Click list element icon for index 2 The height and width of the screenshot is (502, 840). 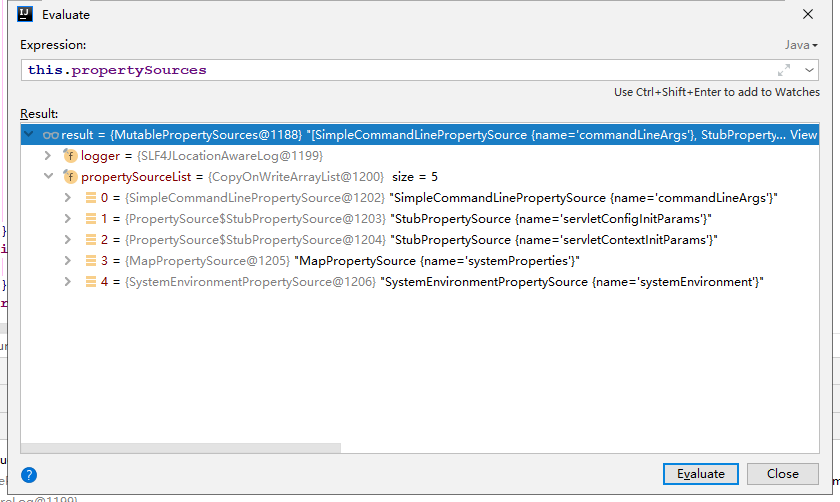pos(91,239)
